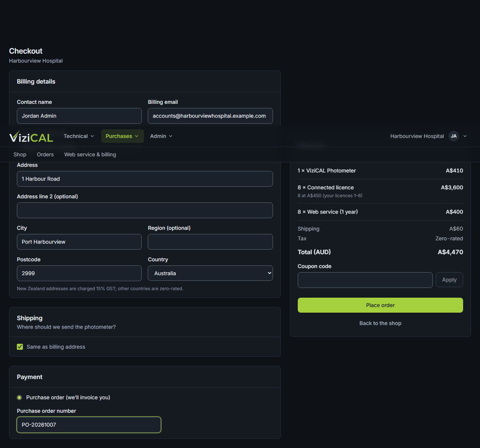The height and width of the screenshot is (448, 480).
Task: Open the Technical dropdown menu
Action: 79,136
